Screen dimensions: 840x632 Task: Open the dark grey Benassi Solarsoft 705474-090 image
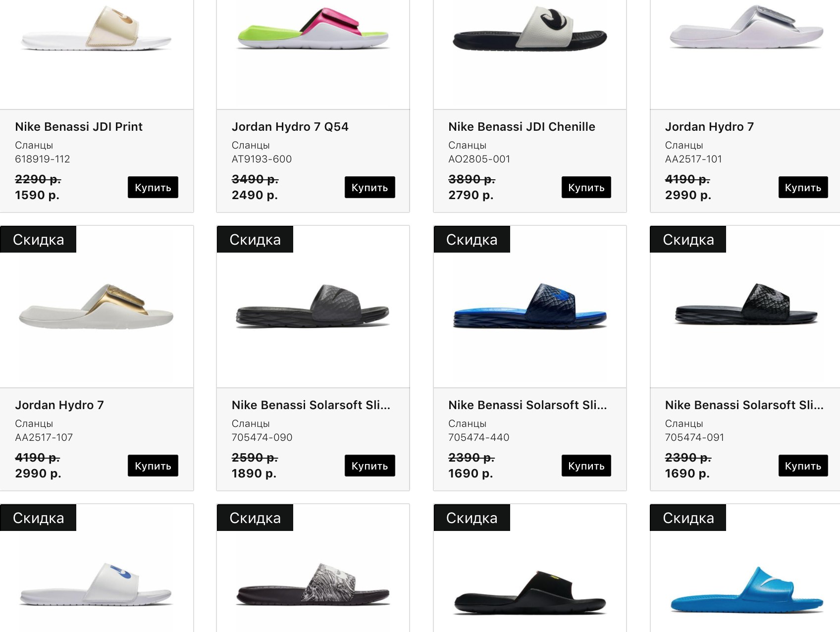coord(313,306)
